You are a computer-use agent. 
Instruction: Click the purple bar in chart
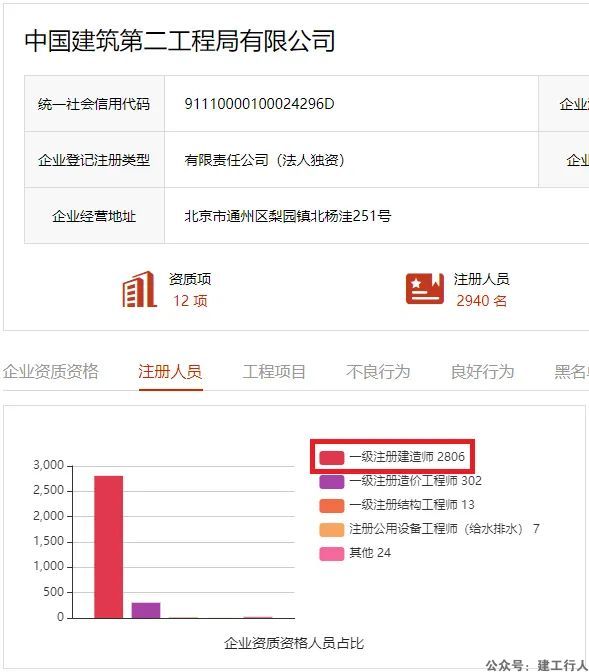[x=146, y=610]
